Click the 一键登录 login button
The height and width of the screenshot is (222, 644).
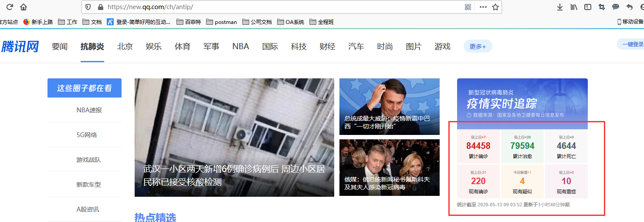[x=632, y=44]
